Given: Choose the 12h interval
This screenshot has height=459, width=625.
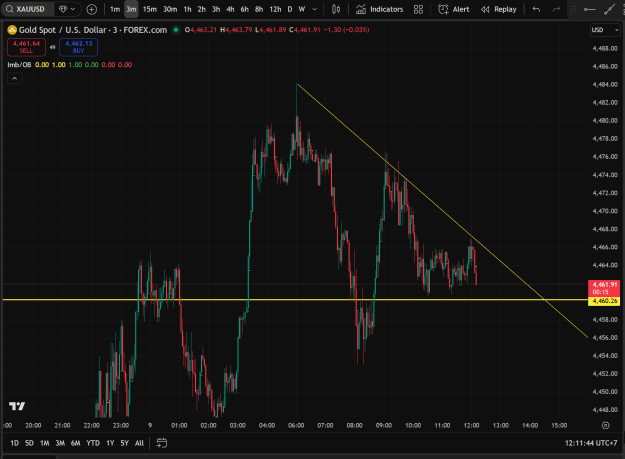Looking at the screenshot, I should point(275,9).
